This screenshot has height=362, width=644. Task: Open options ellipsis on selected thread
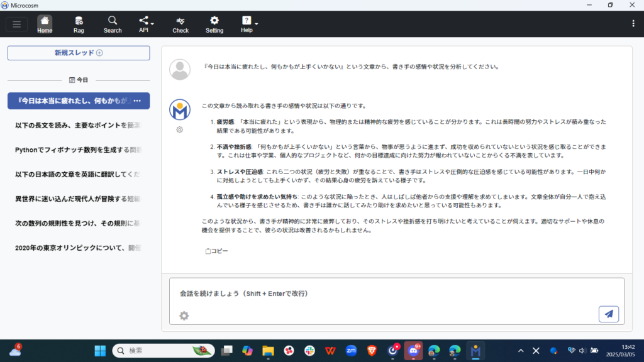(137, 101)
